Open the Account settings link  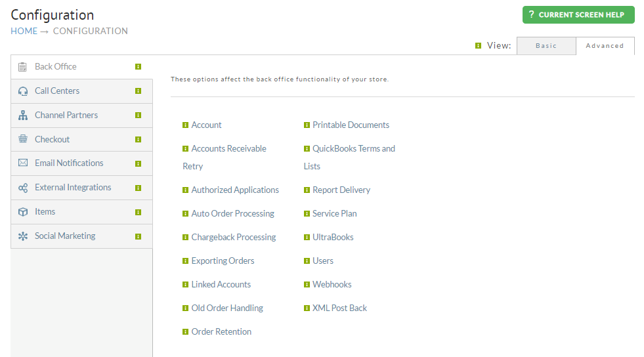(x=206, y=125)
